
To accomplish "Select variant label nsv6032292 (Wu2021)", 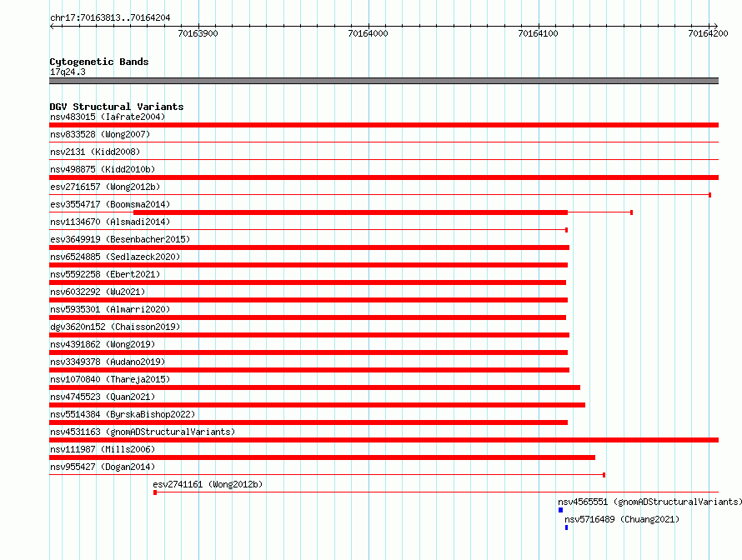I will pos(98,292).
